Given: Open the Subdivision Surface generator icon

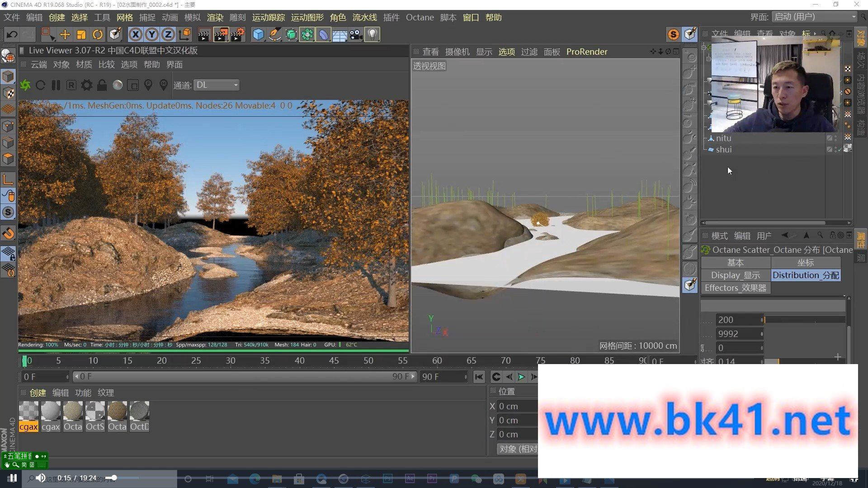Looking at the screenshot, I should click(291, 34).
